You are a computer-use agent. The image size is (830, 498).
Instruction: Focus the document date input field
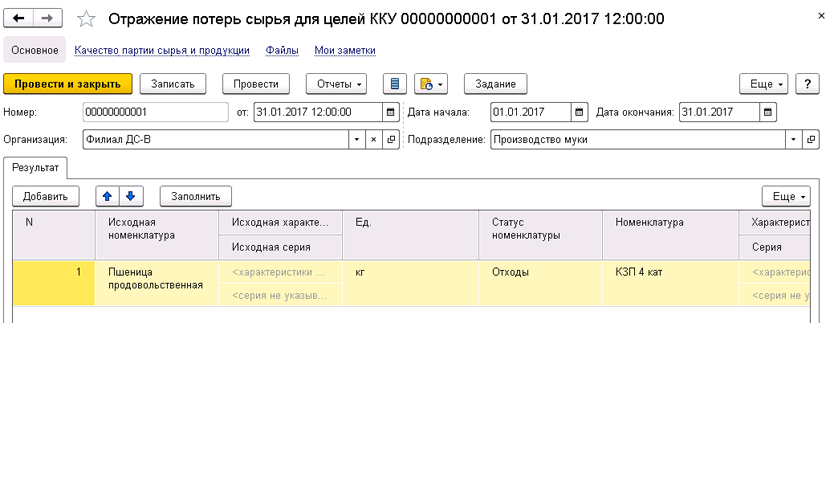[318, 112]
